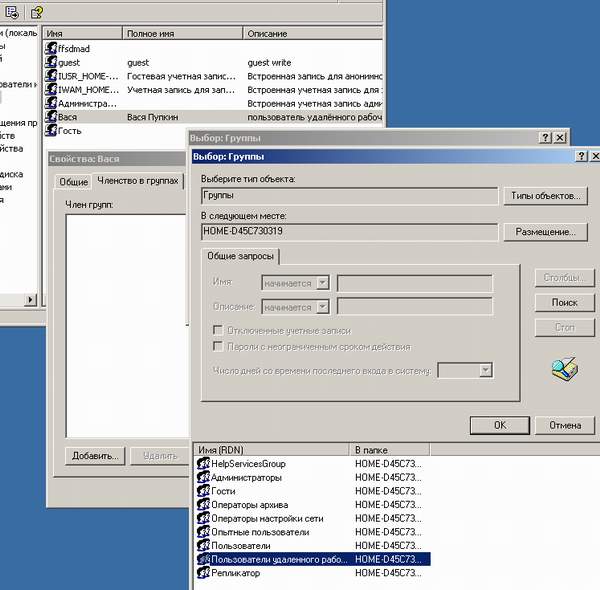Image resolution: width=600 pixels, height=590 pixels.
Task: Click the HelpServicesGroup group icon
Action: (203, 464)
